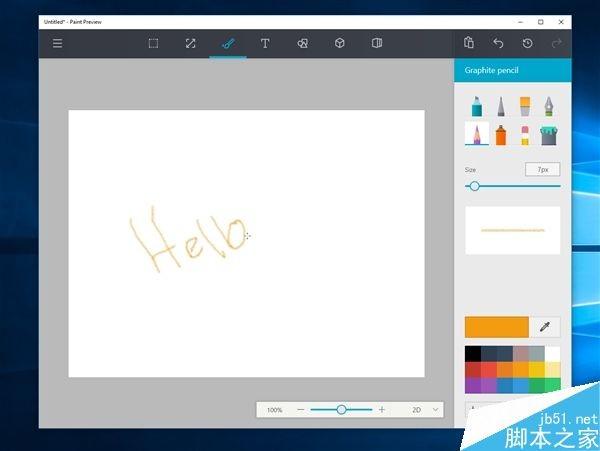Viewport: 600px width, 451px height.
Task: Choose the black color swatch
Action: tap(473, 354)
